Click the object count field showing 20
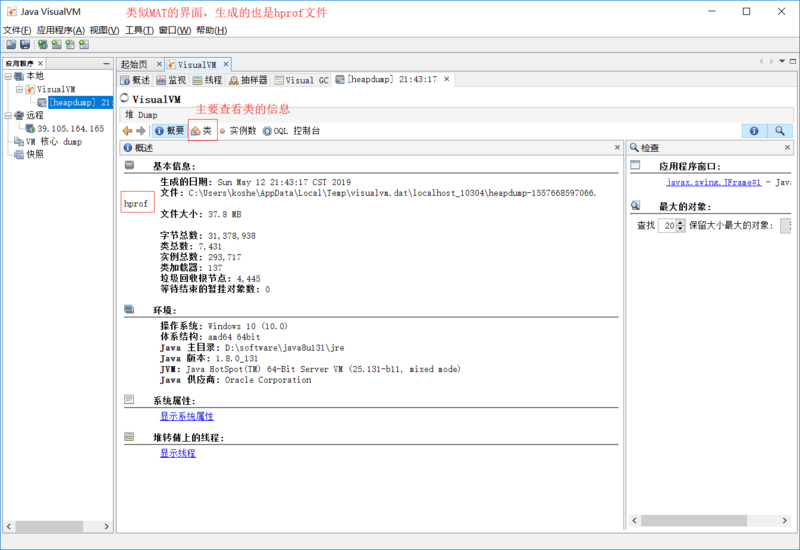The height and width of the screenshot is (550, 800). pos(668,226)
